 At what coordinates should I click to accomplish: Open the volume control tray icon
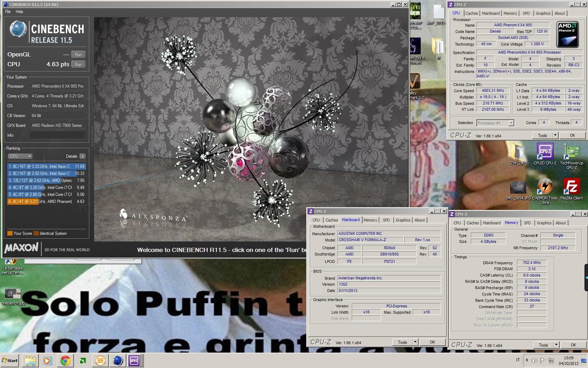pyautogui.click(x=534, y=360)
